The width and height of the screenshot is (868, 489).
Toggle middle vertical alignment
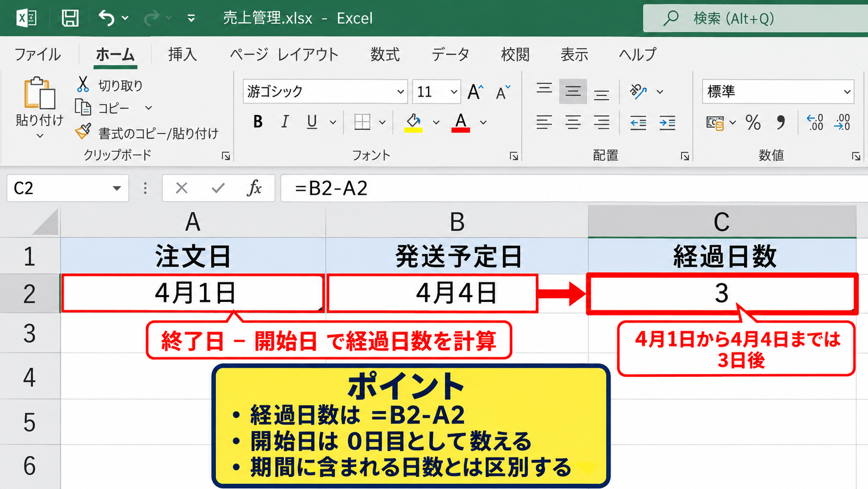tap(573, 92)
